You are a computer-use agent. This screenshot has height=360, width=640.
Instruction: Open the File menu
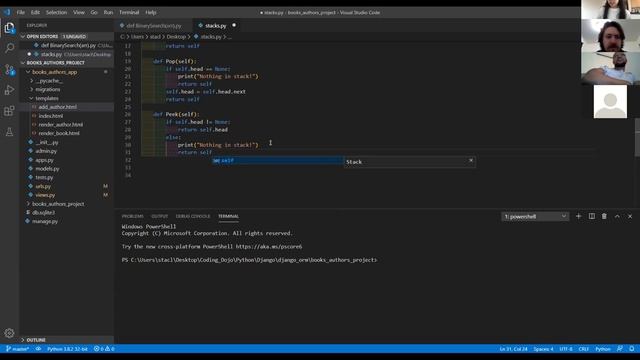click(20, 12)
